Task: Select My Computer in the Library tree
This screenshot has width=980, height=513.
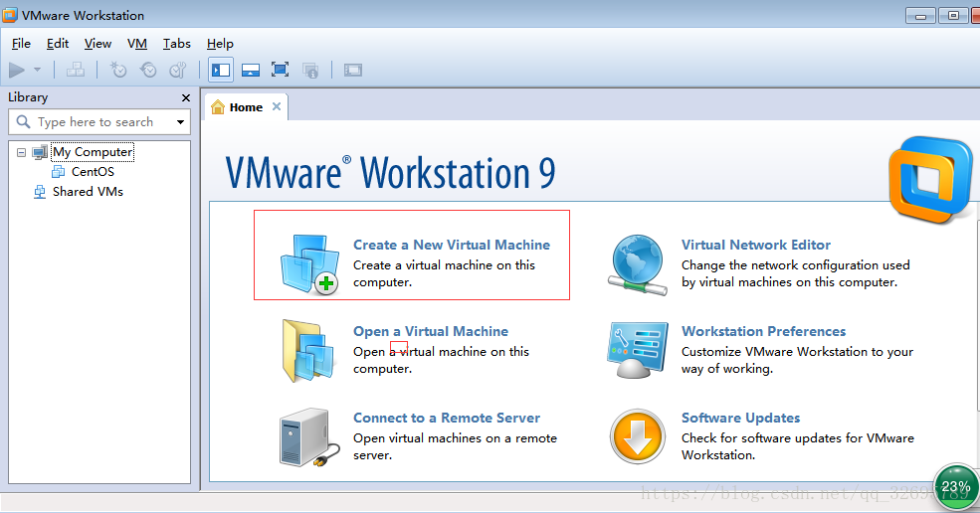Action: click(x=93, y=152)
